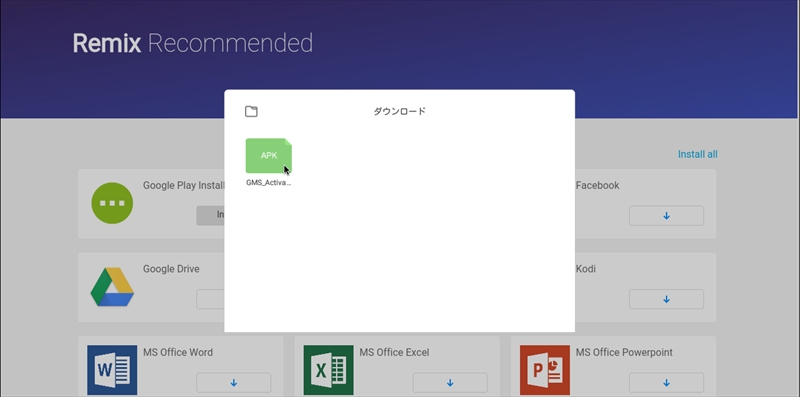Click the MS Office Excel icon

[329, 370]
